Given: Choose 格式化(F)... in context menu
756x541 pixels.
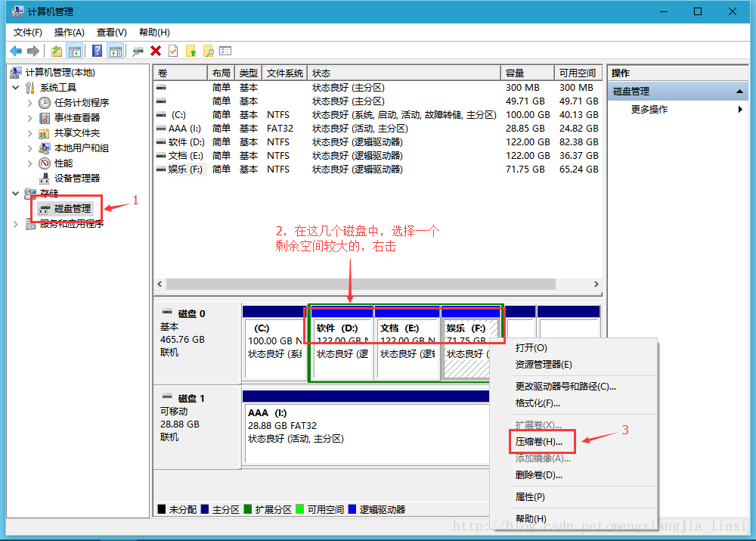Looking at the screenshot, I should coord(538,403).
